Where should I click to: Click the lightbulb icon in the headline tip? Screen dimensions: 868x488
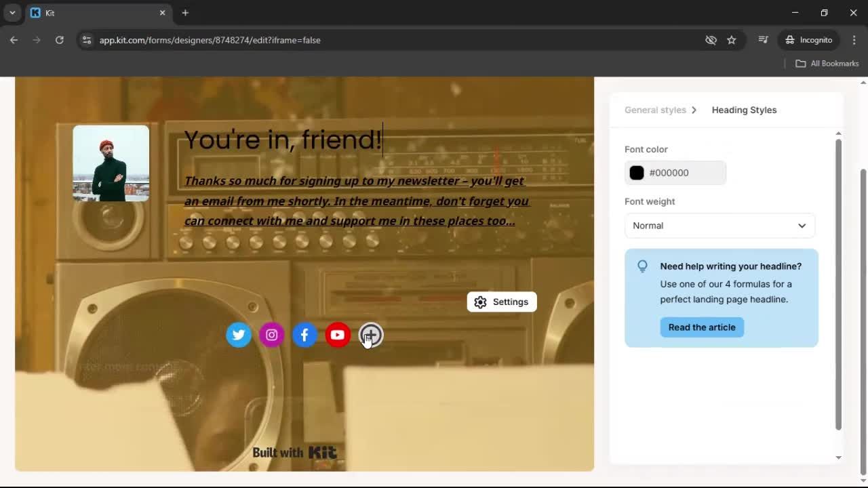[642, 266]
